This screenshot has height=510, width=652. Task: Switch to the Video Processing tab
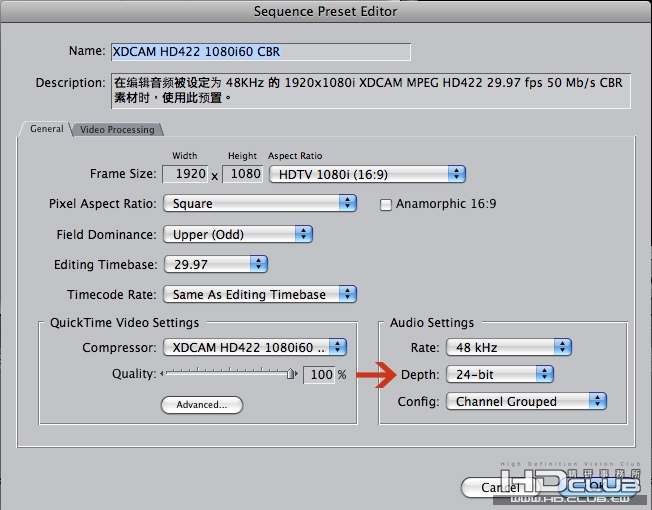[117, 130]
